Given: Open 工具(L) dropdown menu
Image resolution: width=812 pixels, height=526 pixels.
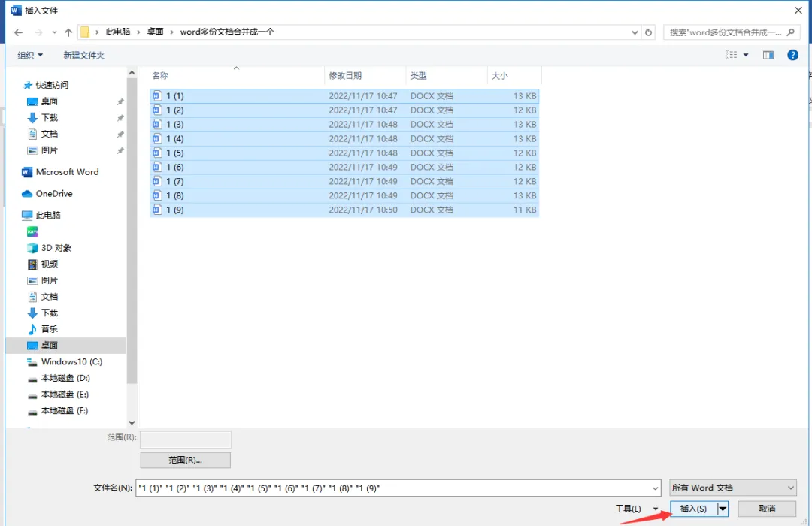Looking at the screenshot, I should (x=637, y=509).
